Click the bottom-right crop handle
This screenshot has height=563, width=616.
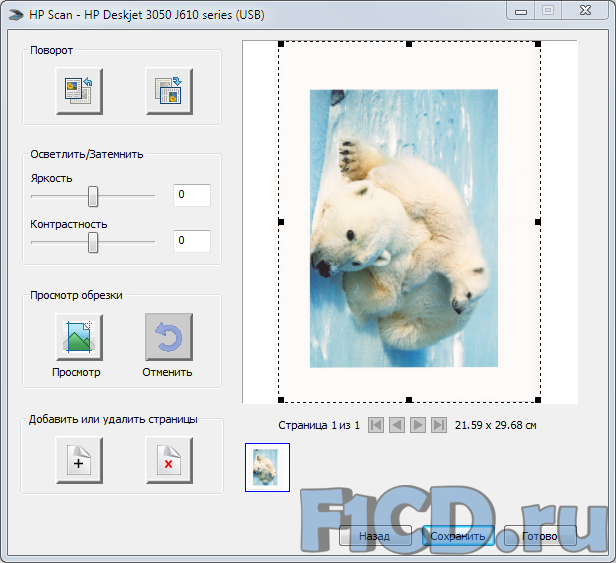(538, 400)
